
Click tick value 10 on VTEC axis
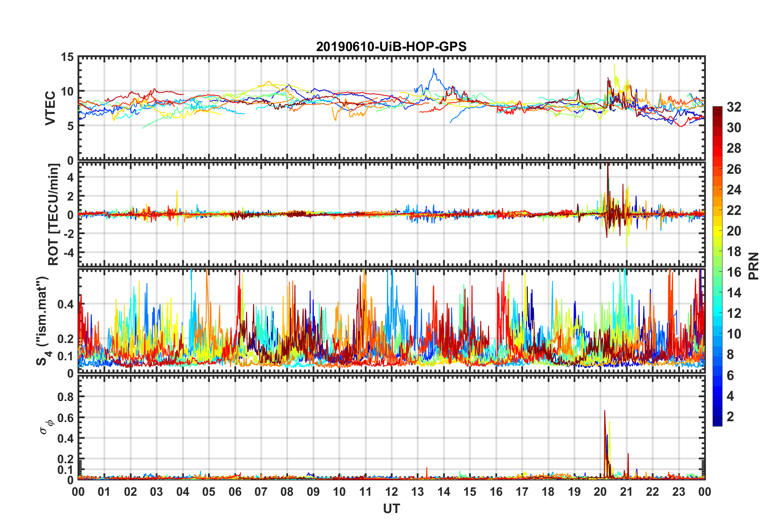pyautogui.click(x=67, y=91)
